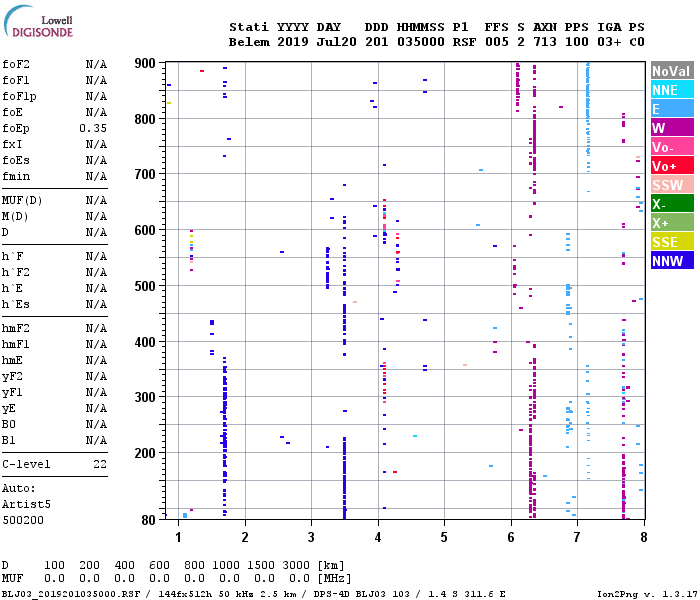700x600 pixels.
Task: Click the 8 MHz frequency axis label
Action: pos(644,537)
